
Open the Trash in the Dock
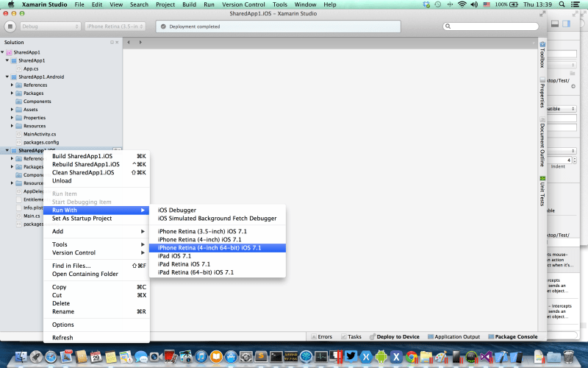pos(568,356)
